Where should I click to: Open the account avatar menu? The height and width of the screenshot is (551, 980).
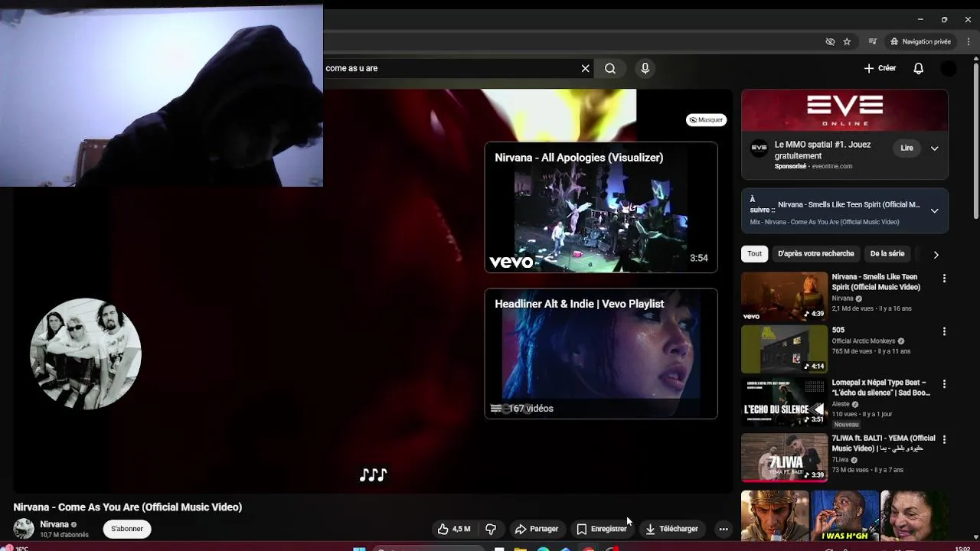click(x=949, y=68)
